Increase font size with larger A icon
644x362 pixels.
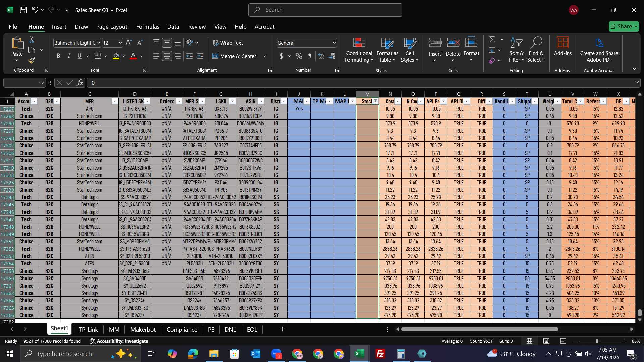click(128, 43)
